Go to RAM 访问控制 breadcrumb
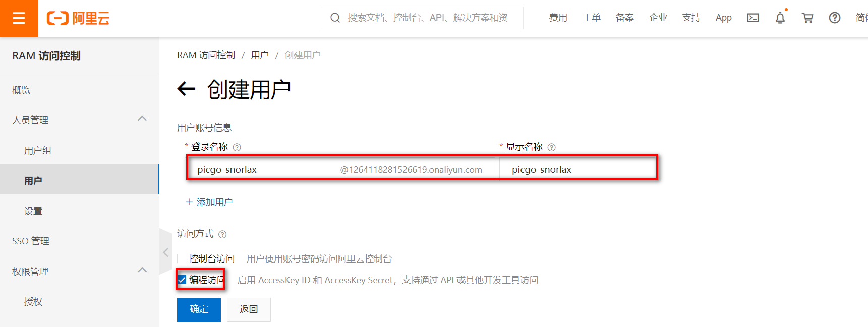The width and height of the screenshot is (868, 327). [206, 55]
